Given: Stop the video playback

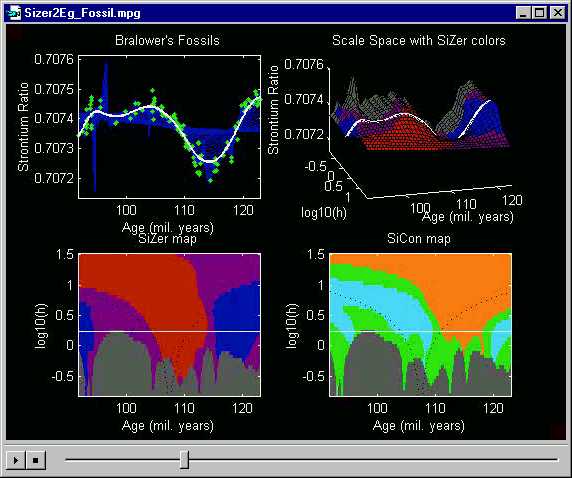Looking at the screenshot, I should [x=35, y=460].
